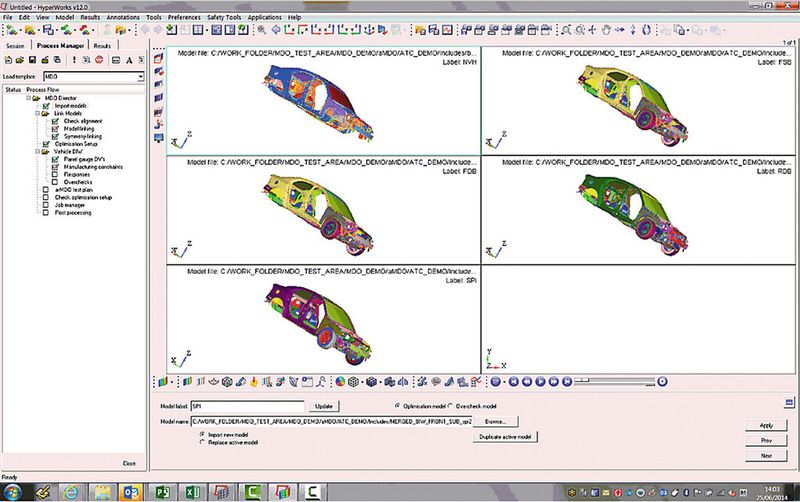Toggle the Symmetry linking checkbox
Viewport: 800px width, 502px height.
pyautogui.click(x=55, y=137)
